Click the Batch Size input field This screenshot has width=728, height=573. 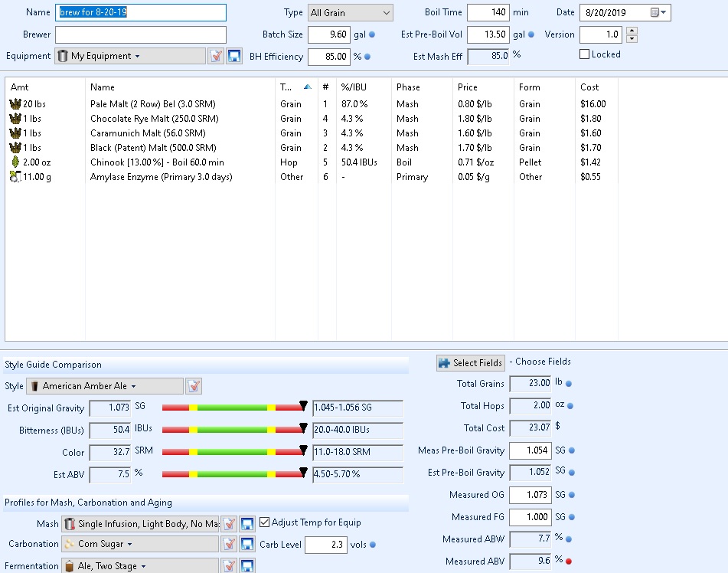328,34
